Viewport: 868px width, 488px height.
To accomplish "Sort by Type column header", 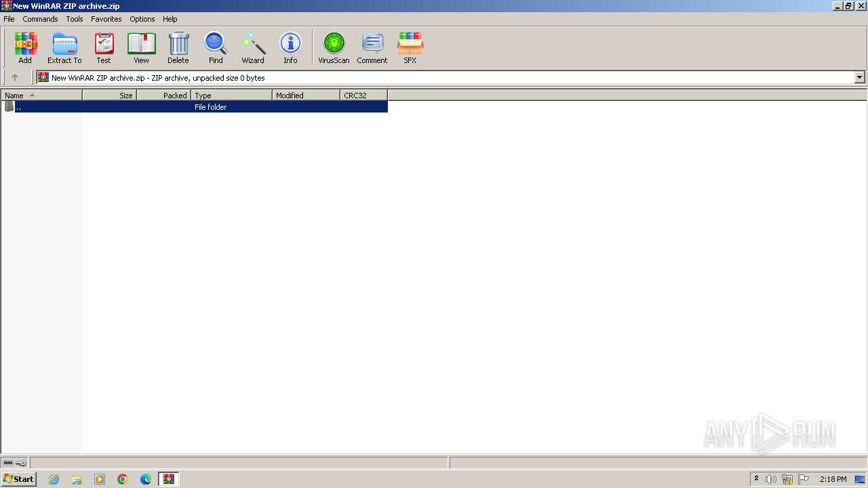I will [232, 96].
